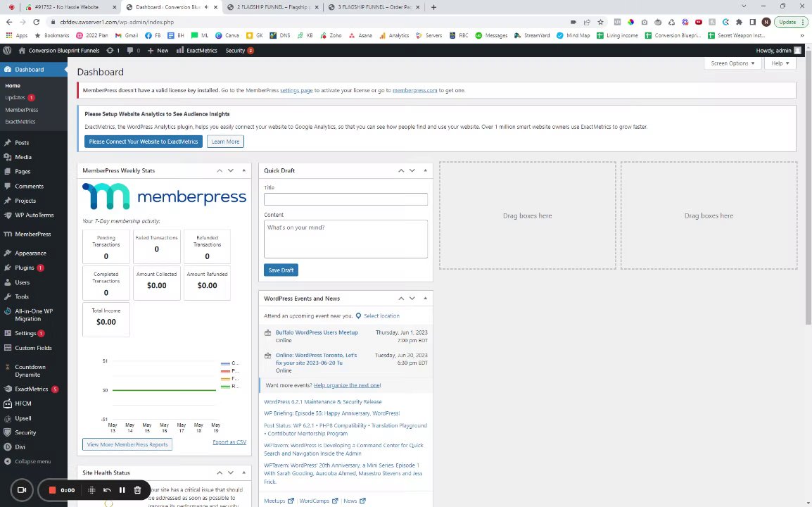Screen dimensions: 812x507
Task: Pause the screen recording
Action: tap(122, 490)
